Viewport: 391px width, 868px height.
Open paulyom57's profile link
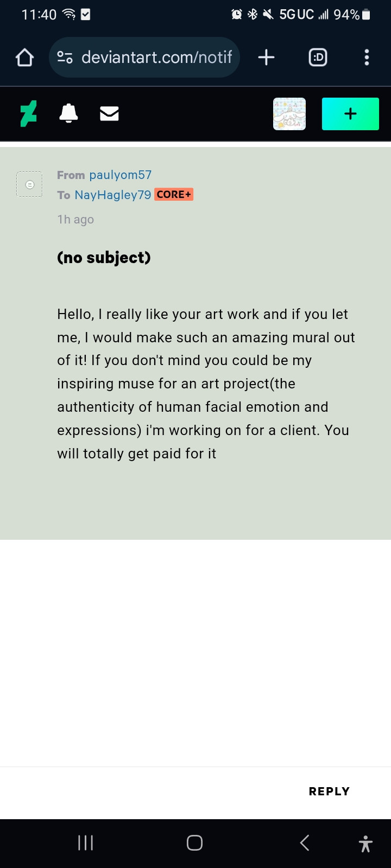coord(121,175)
